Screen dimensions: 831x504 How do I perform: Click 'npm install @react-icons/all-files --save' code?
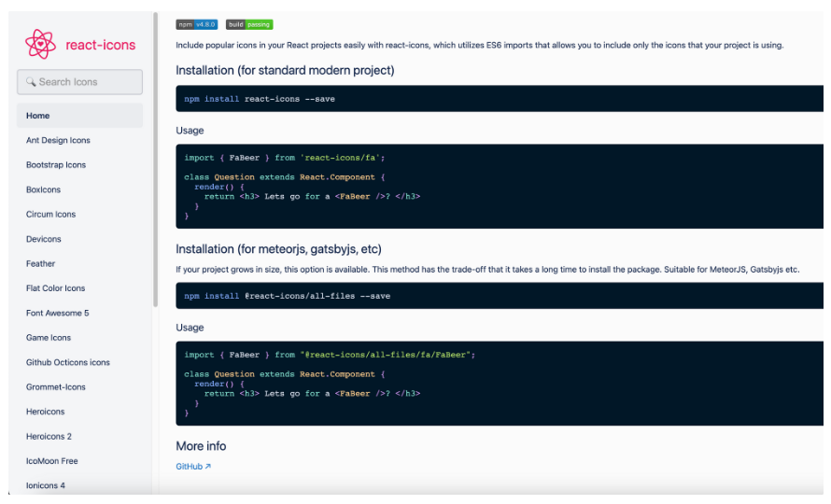[288, 296]
